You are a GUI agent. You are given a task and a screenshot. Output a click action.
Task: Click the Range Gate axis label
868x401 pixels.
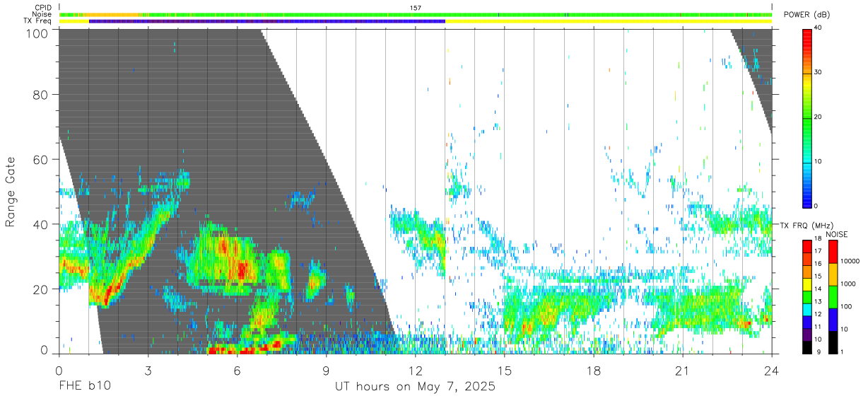[x=11, y=192]
